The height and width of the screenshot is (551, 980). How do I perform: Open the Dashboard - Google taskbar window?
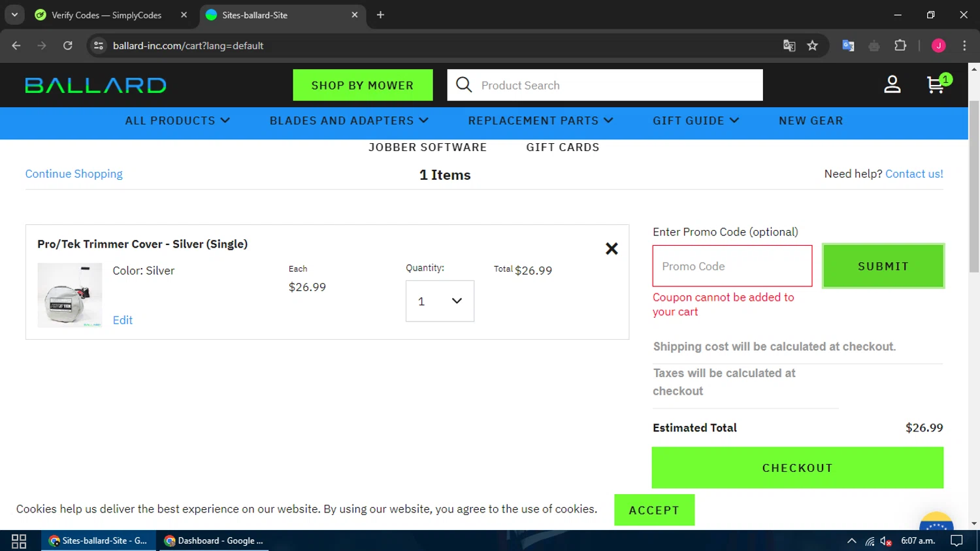[214, 541]
